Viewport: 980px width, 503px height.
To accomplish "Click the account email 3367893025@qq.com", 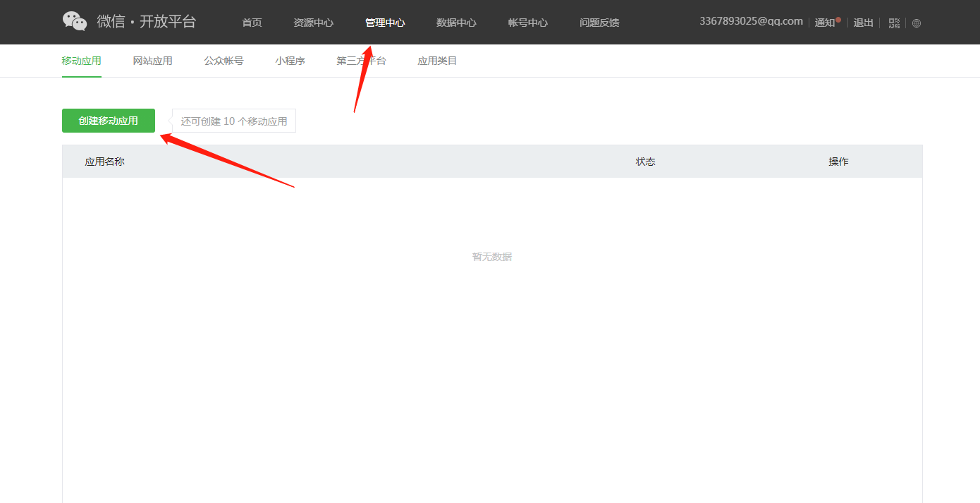I will (751, 21).
